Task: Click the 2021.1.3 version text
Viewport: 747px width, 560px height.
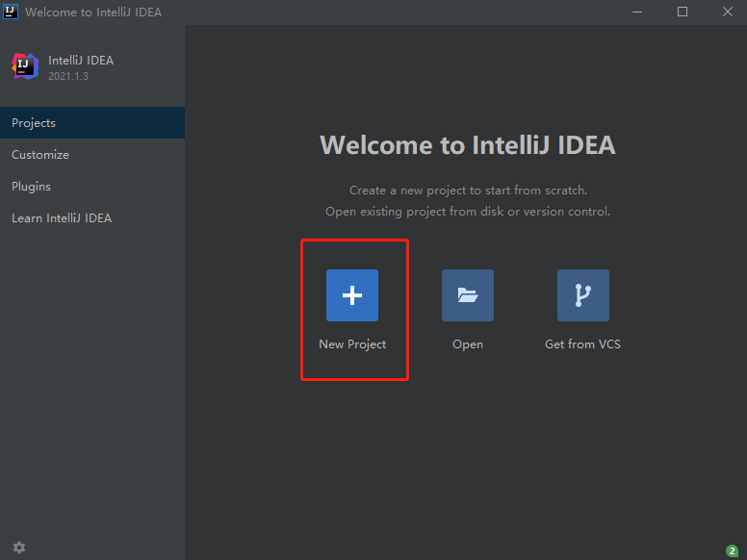Action: click(68, 76)
